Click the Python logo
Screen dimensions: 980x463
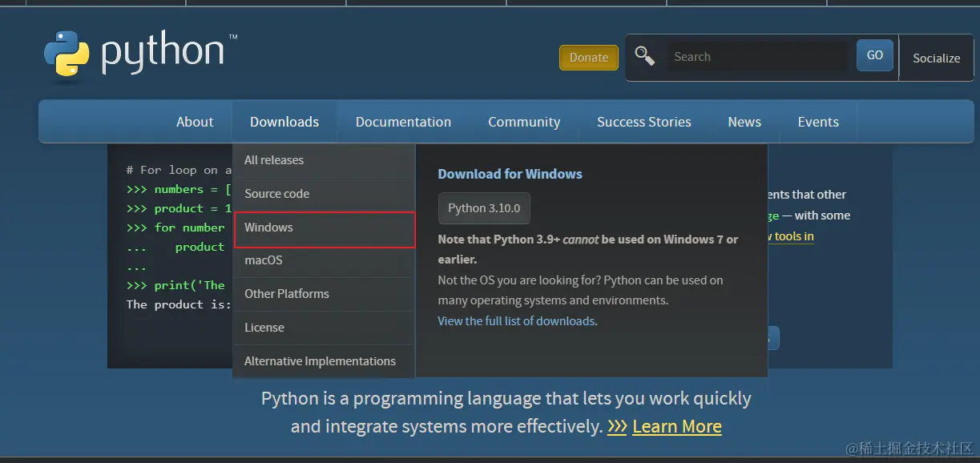click(140, 55)
